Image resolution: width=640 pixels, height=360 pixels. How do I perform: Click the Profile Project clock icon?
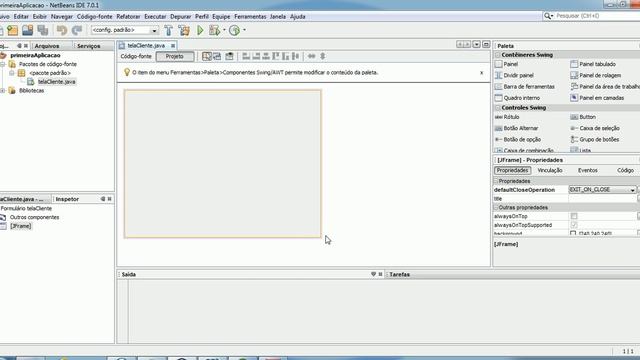click(x=234, y=30)
